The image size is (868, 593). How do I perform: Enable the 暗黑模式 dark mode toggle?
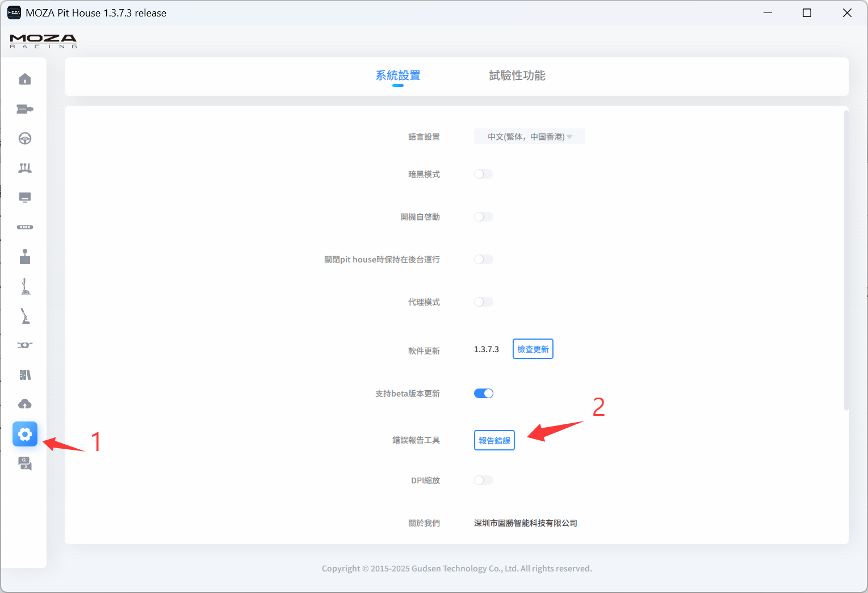[x=483, y=174]
